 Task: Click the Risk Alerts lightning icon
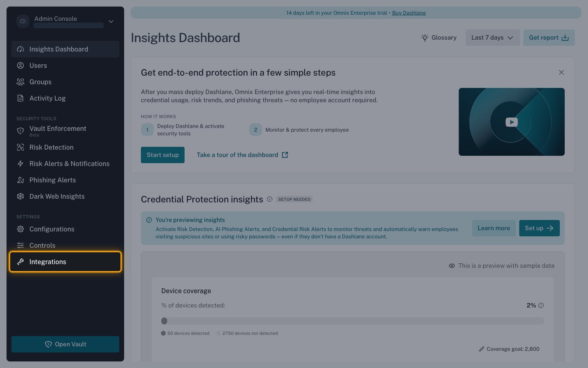(x=20, y=164)
